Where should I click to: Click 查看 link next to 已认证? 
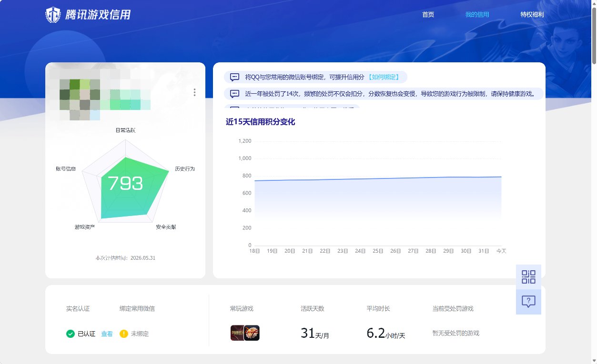point(107,334)
